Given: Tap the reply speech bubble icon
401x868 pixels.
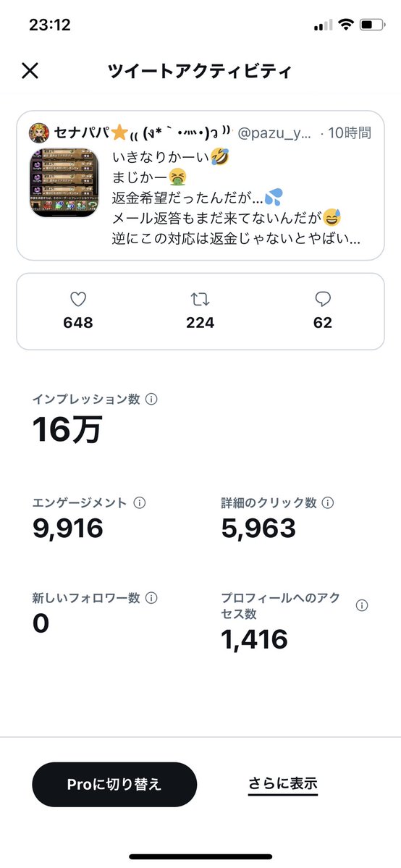Looking at the screenshot, I should tap(323, 300).
